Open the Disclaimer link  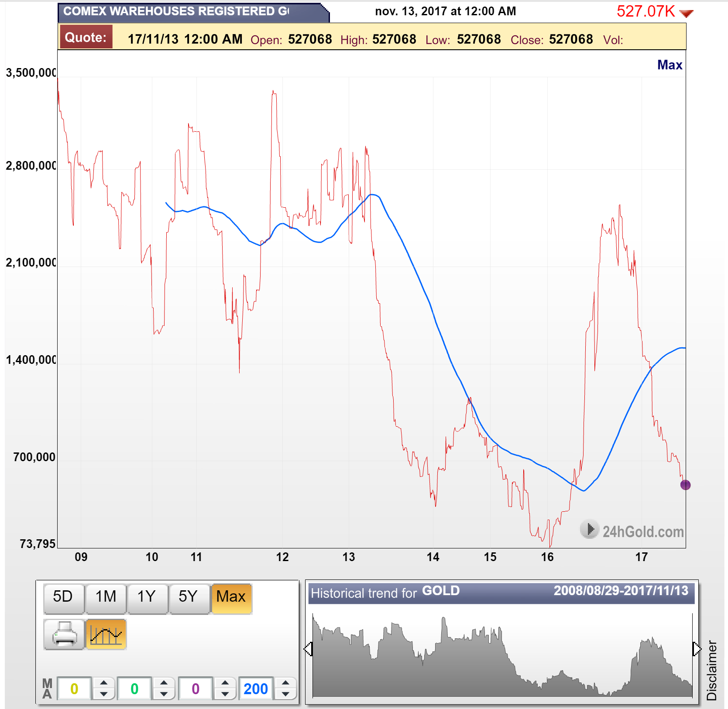point(712,670)
